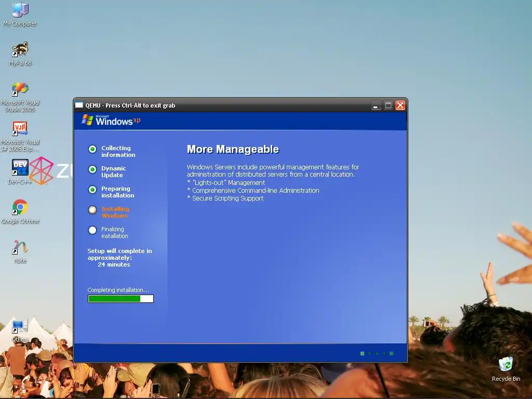Click the Collecting information step indicator
Screen dimensions: 532x399
92,149
